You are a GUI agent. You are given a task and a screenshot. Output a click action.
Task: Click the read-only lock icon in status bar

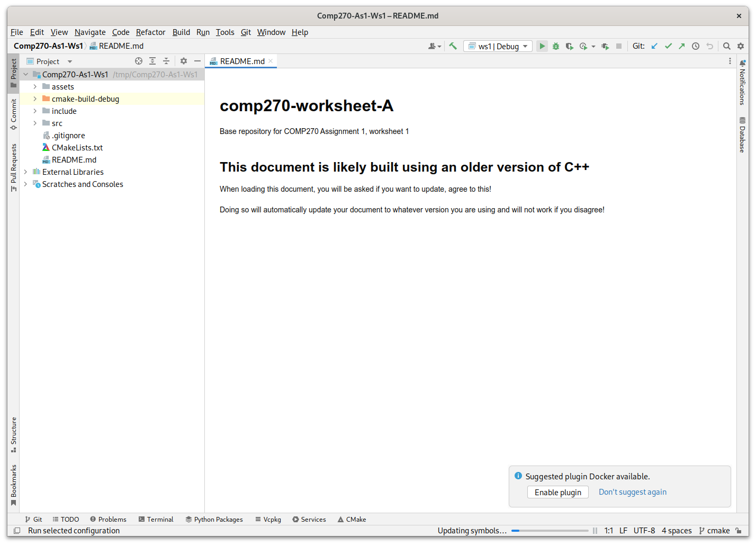click(739, 530)
